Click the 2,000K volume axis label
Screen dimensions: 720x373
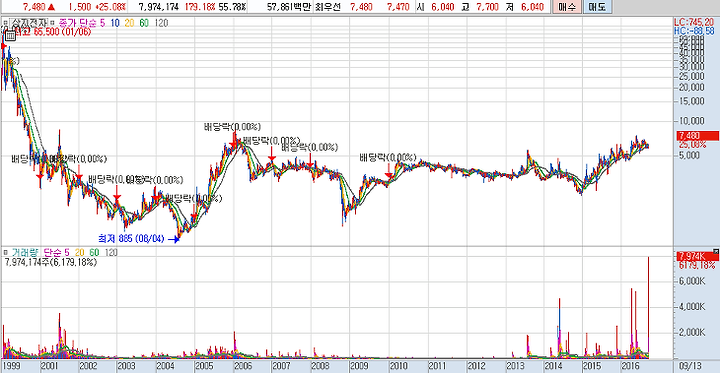coord(691,332)
